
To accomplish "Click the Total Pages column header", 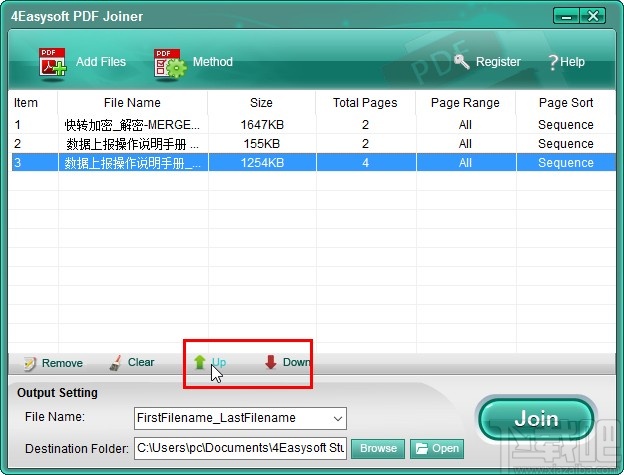I will pyautogui.click(x=365, y=103).
